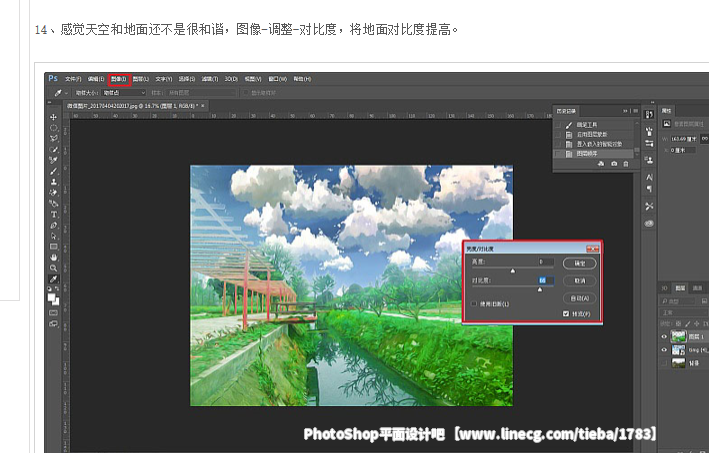Select the active Eyedropper tool in toolbar
This screenshot has width=712, height=453.
pos(54,279)
